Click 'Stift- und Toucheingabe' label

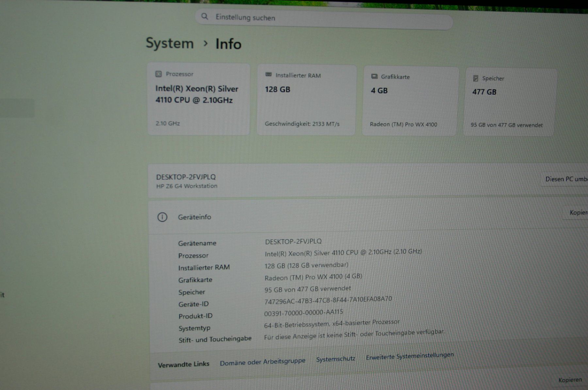pos(215,339)
